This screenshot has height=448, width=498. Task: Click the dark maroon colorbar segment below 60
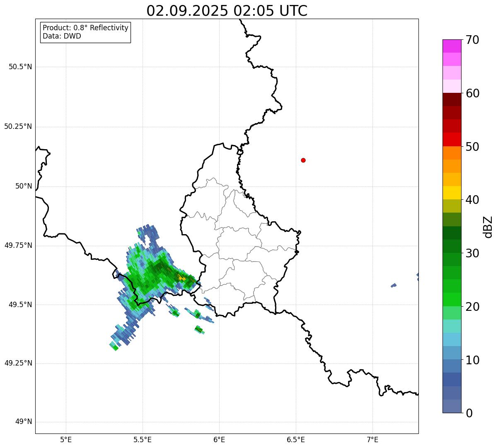coord(452,99)
